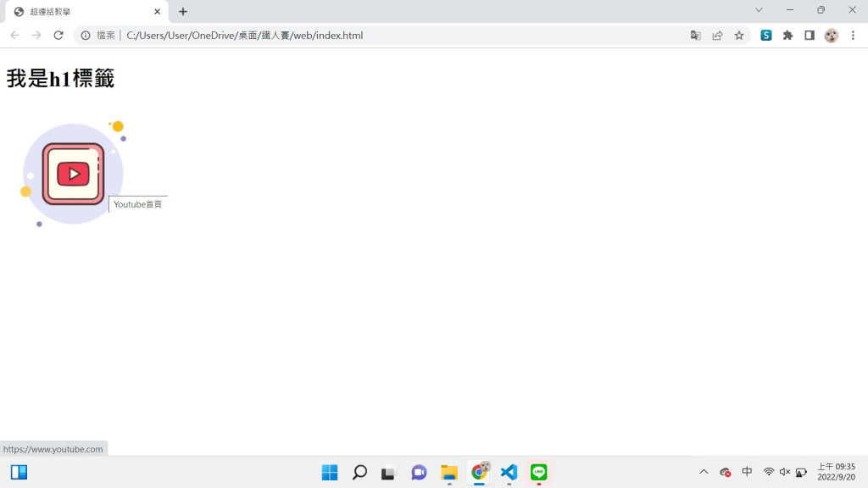Open the Windows widgets panel icon
Viewport: 868px width, 488px height.
tap(19, 472)
